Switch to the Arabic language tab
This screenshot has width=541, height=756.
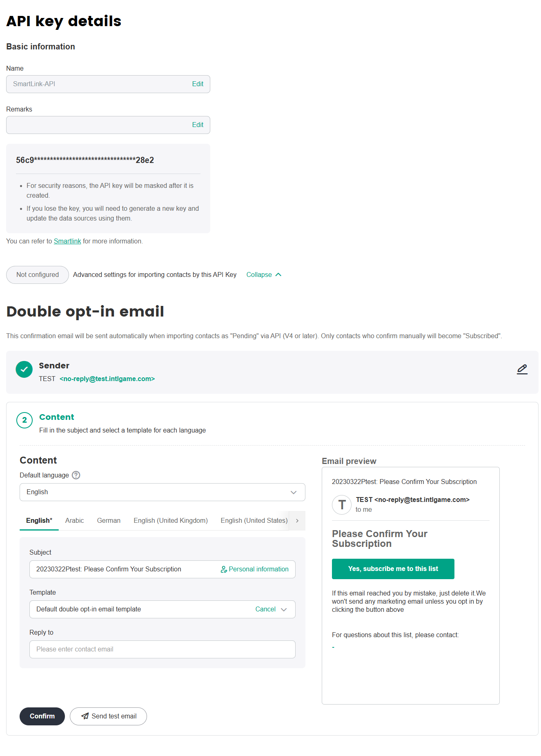pyautogui.click(x=74, y=521)
